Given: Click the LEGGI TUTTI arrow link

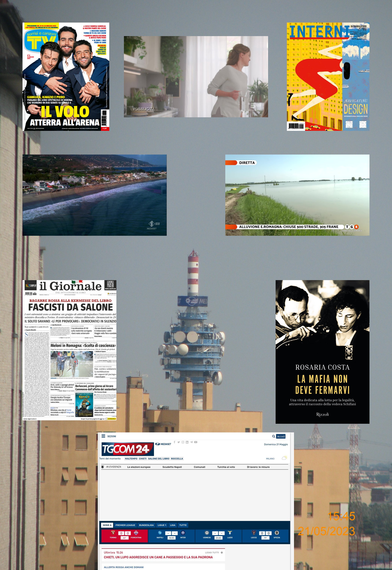Looking at the screenshot, I should click(222, 553).
